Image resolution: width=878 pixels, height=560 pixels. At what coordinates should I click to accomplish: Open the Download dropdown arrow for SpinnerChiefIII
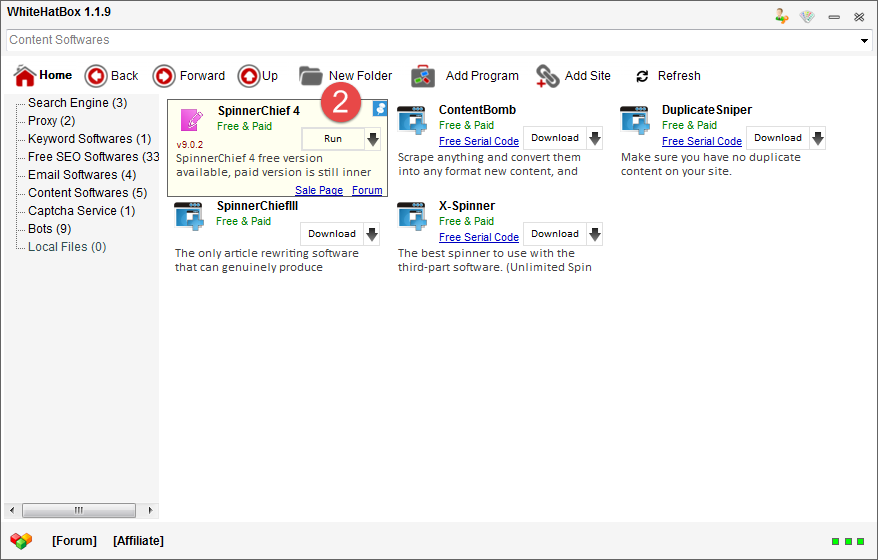pyautogui.click(x=372, y=234)
